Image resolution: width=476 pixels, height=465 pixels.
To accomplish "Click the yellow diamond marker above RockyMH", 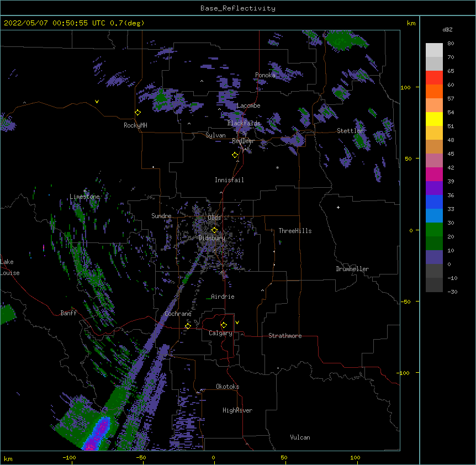I will click(x=138, y=113).
